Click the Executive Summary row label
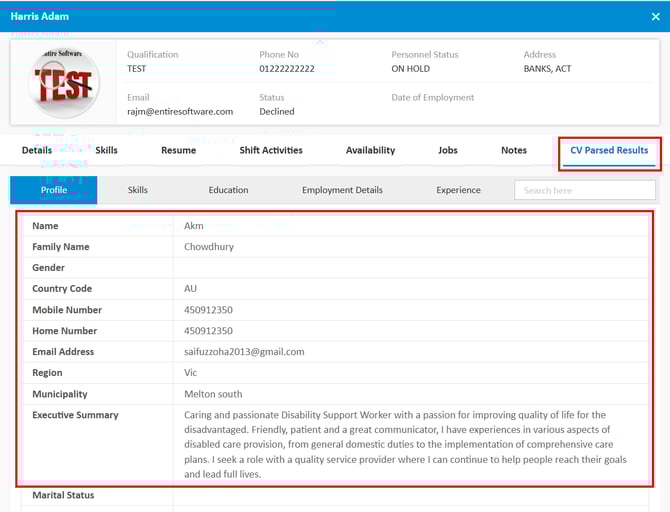Image resolution: width=670 pixels, height=512 pixels. pos(75,415)
